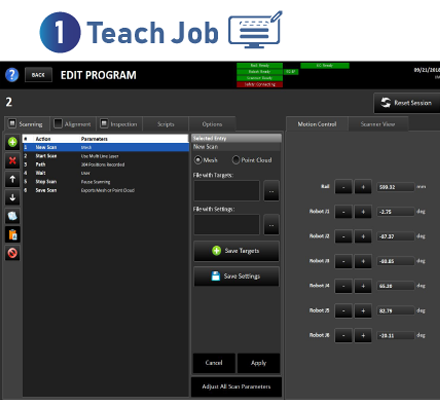Move the entry up with the up arrow icon
Viewport: 440px width, 400px height.
(x=12, y=179)
